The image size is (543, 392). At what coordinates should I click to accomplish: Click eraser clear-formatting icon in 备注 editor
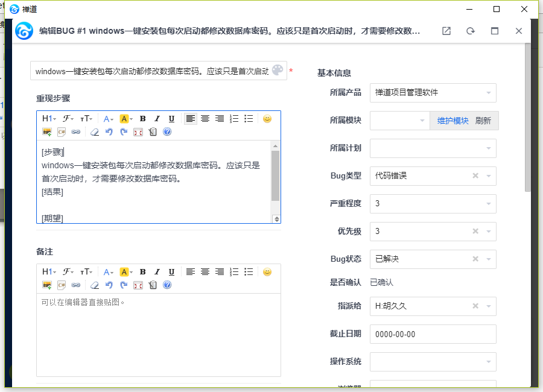coord(94,285)
